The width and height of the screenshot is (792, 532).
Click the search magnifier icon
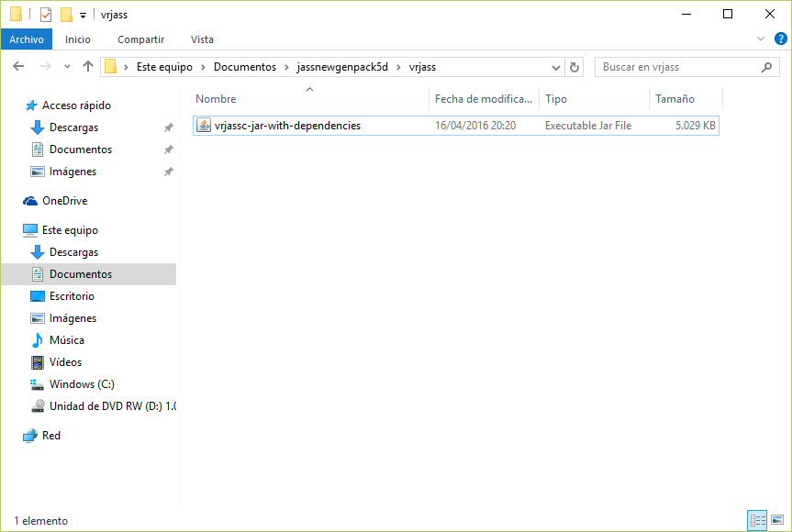pos(766,67)
